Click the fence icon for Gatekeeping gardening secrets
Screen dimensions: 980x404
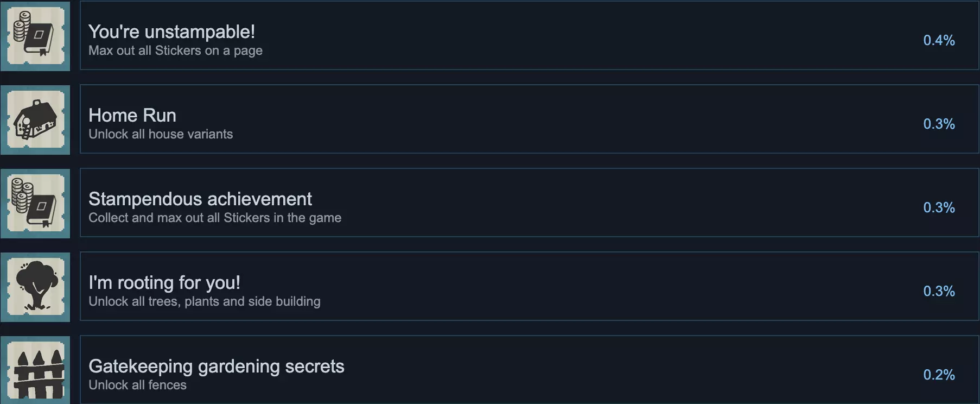pos(35,371)
